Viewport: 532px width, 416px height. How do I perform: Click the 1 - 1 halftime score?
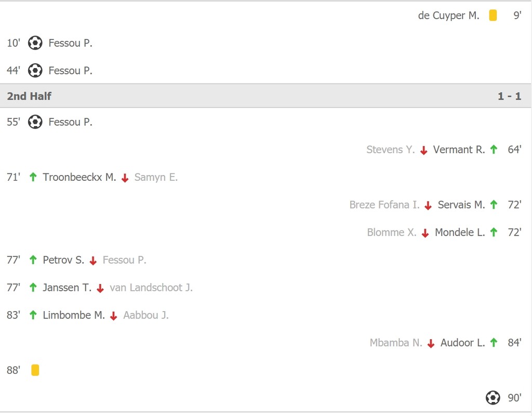tap(509, 96)
